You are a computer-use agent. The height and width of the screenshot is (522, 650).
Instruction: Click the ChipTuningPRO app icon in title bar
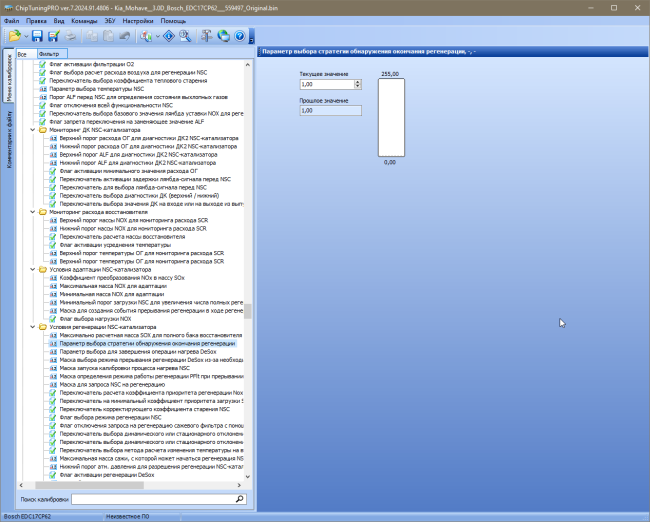tap(7, 8)
